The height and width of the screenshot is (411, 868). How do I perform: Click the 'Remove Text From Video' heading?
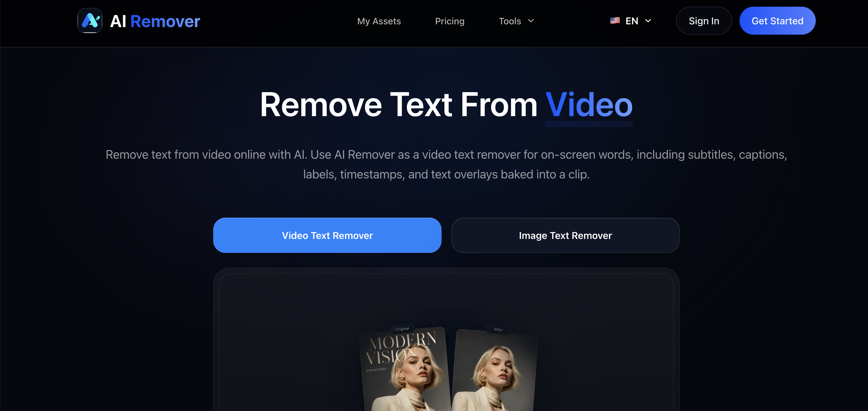(446, 105)
